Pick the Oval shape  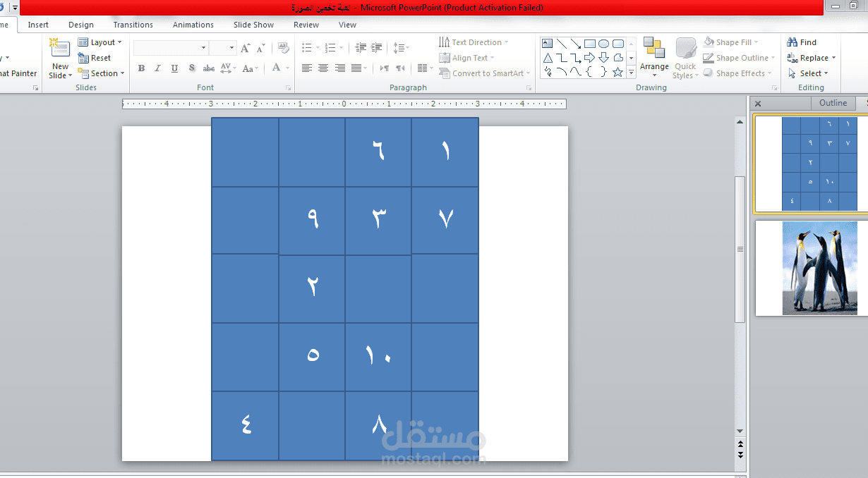[604, 44]
